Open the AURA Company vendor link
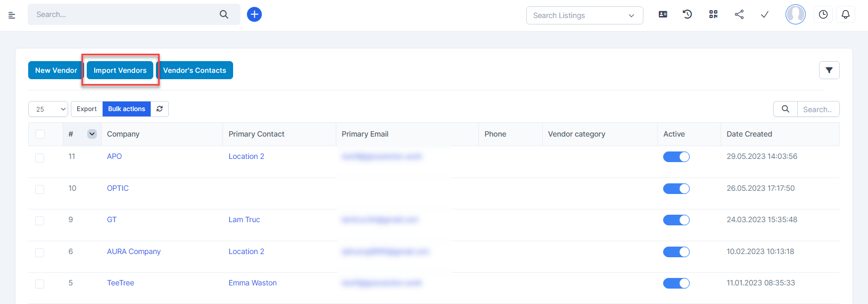868x304 pixels. coord(134,251)
